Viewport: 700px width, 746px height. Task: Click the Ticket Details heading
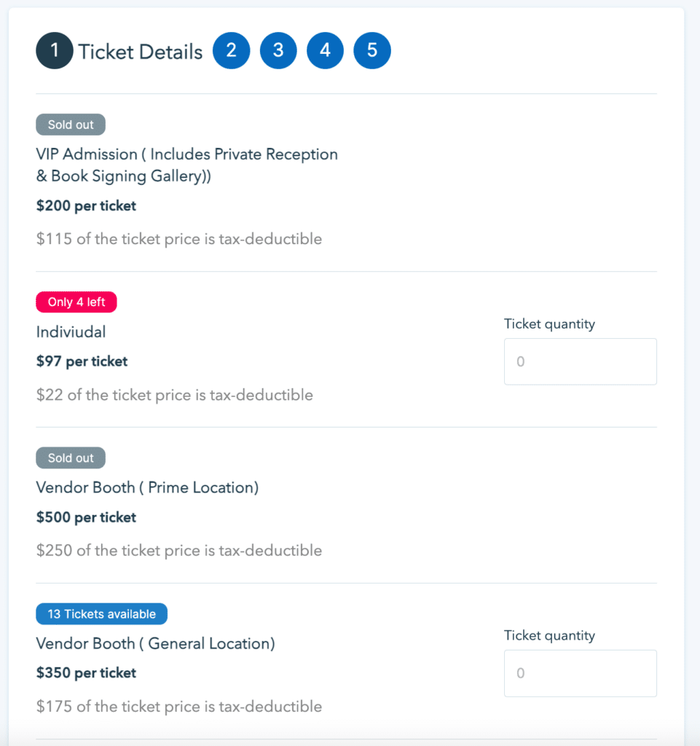click(x=141, y=52)
